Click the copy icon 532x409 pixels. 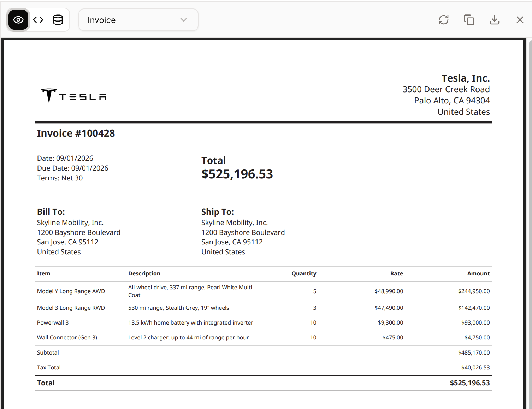pyautogui.click(x=469, y=20)
